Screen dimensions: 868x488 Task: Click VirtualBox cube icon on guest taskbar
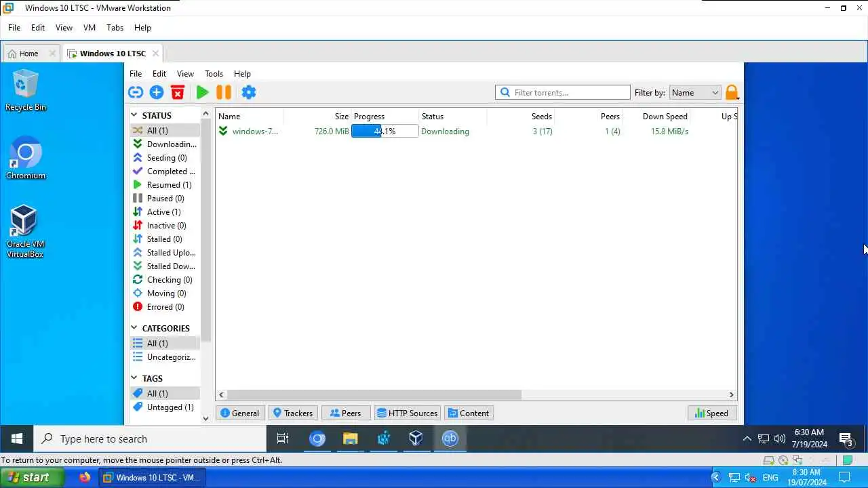[x=416, y=439]
